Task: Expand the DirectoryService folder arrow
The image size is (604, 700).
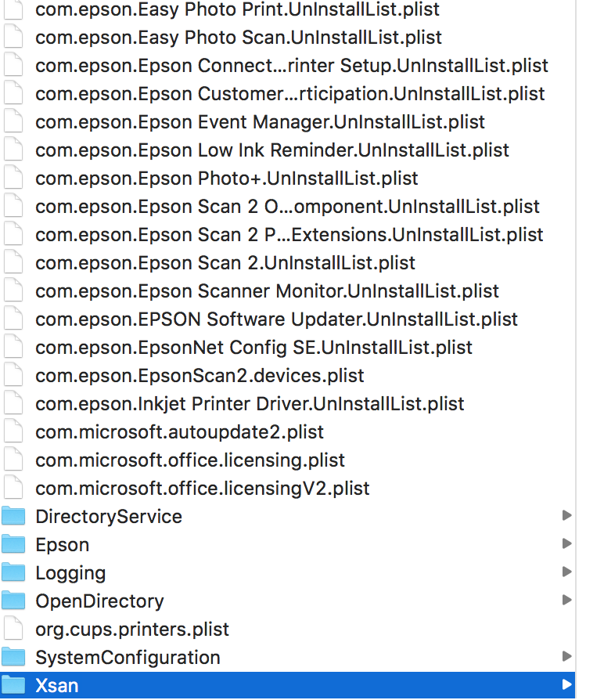Action: (x=566, y=516)
